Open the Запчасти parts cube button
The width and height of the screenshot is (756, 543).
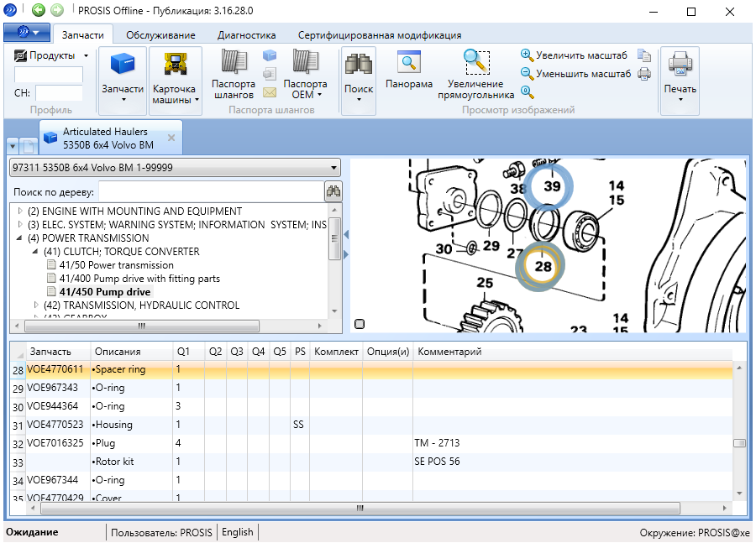click(x=123, y=80)
